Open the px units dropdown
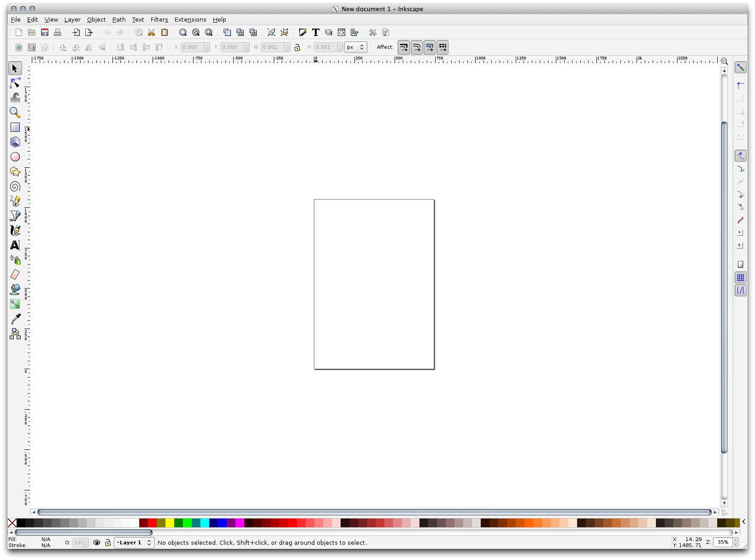This screenshot has height=560, width=755. [355, 47]
